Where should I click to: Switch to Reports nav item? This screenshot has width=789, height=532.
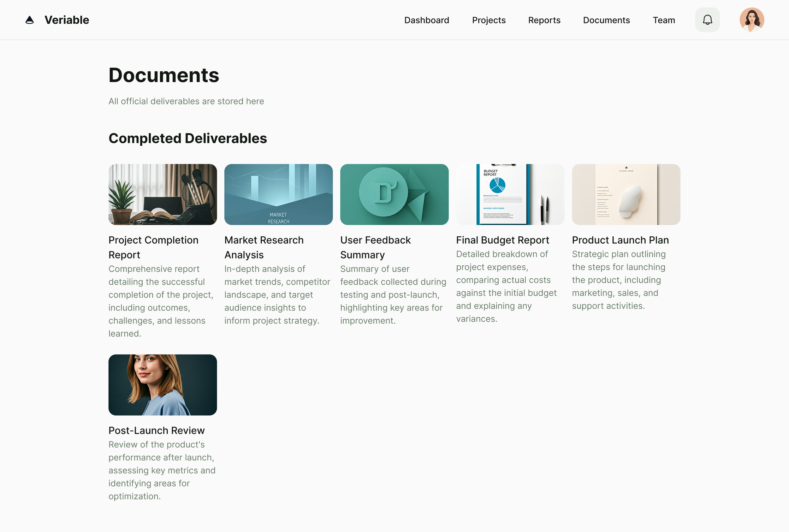tap(544, 21)
